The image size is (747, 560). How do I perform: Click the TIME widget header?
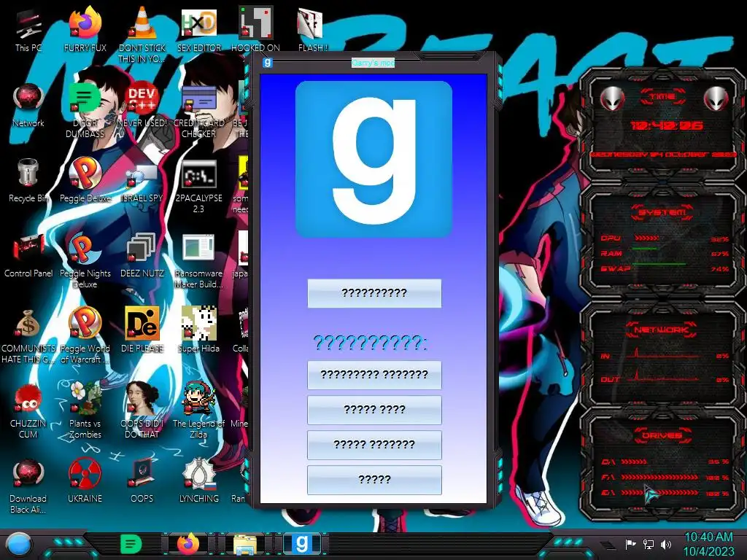662,96
